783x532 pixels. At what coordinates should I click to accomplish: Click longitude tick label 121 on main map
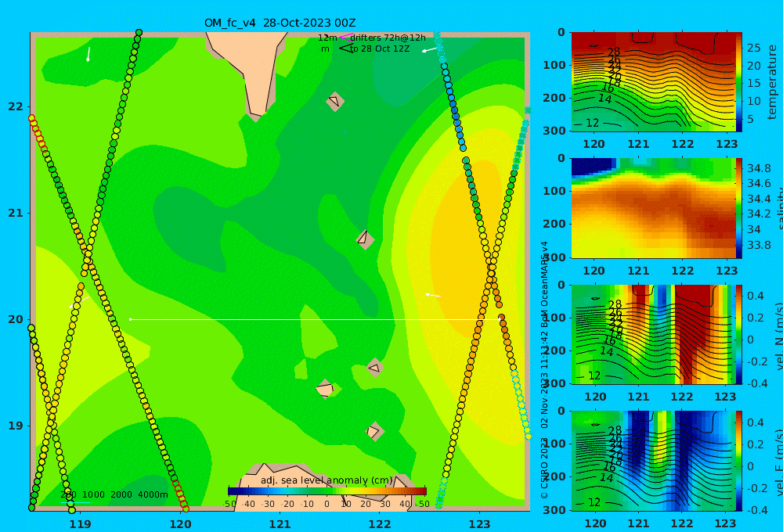[x=280, y=524]
